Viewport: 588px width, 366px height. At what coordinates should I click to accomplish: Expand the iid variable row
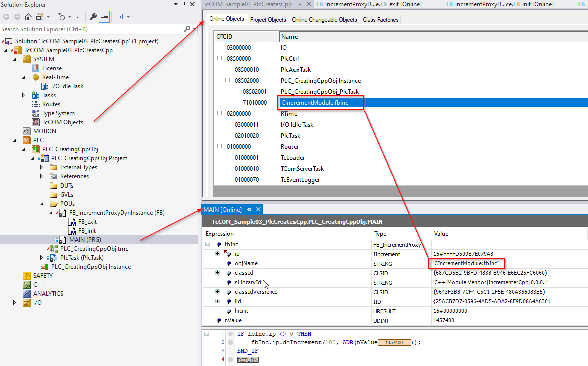[217, 301]
